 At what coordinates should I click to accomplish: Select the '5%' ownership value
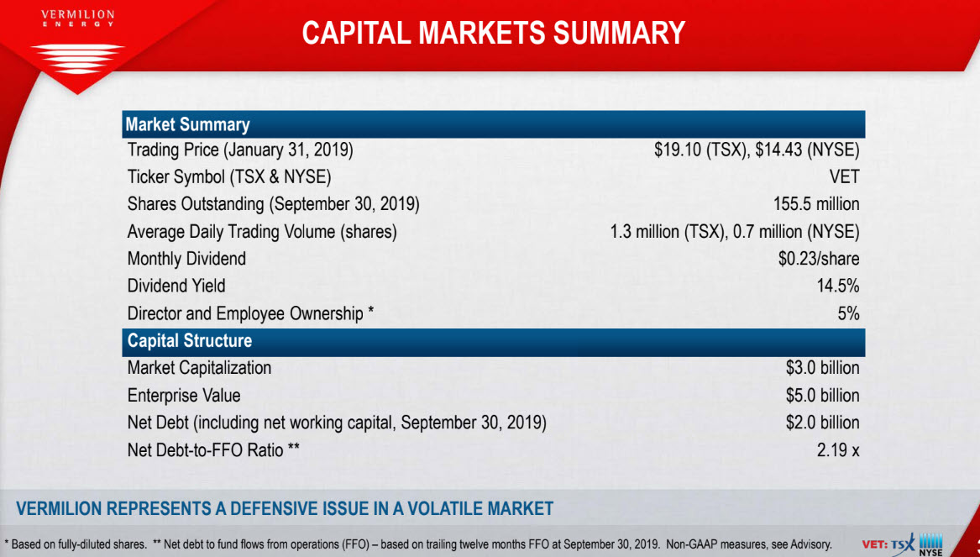pyautogui.click(x=849, y=314)
